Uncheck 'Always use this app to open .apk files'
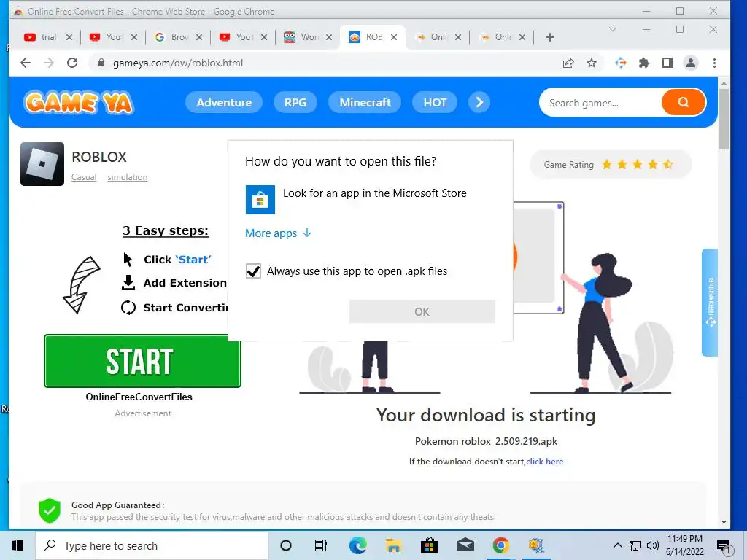The height and width of the screenshot is (560, 747). point(253,271)
